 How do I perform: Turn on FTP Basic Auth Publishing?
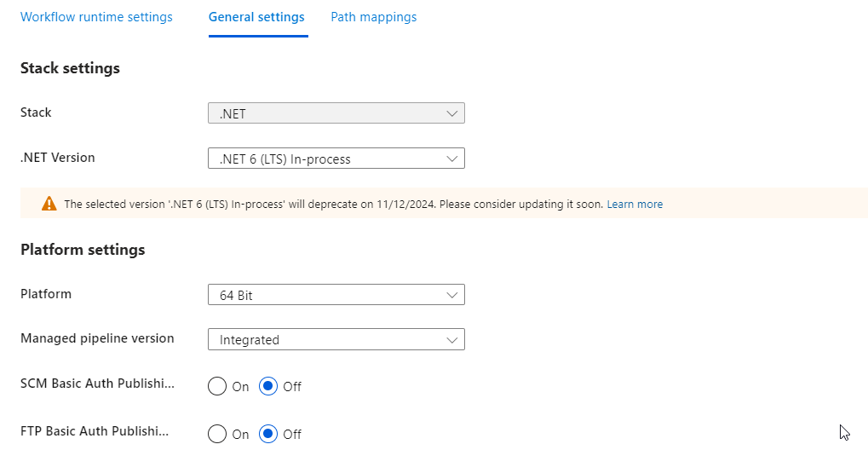[x=217, y=434]
